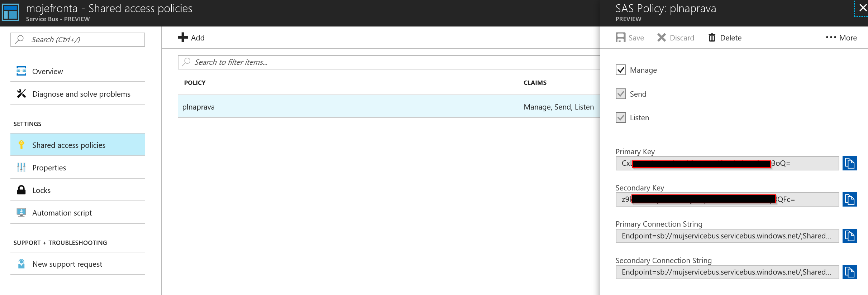Image resolution: width=868 pixels, height=295 pixels.
Task: Focus the Search to filter items field
Action: (x=389, y=62)
